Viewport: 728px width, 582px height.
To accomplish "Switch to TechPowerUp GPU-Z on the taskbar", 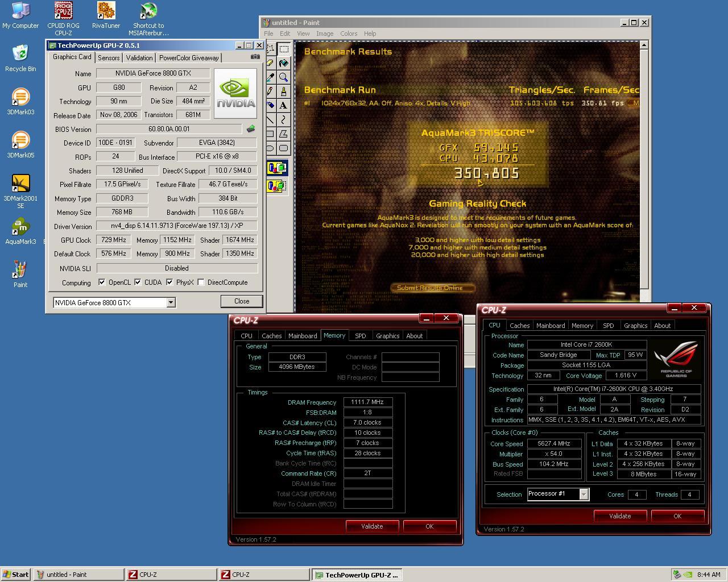I will (x=357, y=575).
